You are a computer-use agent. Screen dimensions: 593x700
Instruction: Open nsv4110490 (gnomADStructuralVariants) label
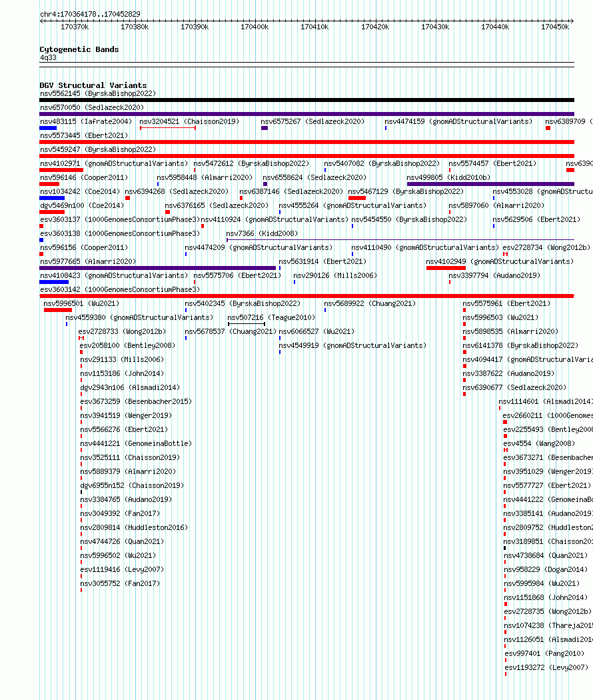tap(425, 247)
